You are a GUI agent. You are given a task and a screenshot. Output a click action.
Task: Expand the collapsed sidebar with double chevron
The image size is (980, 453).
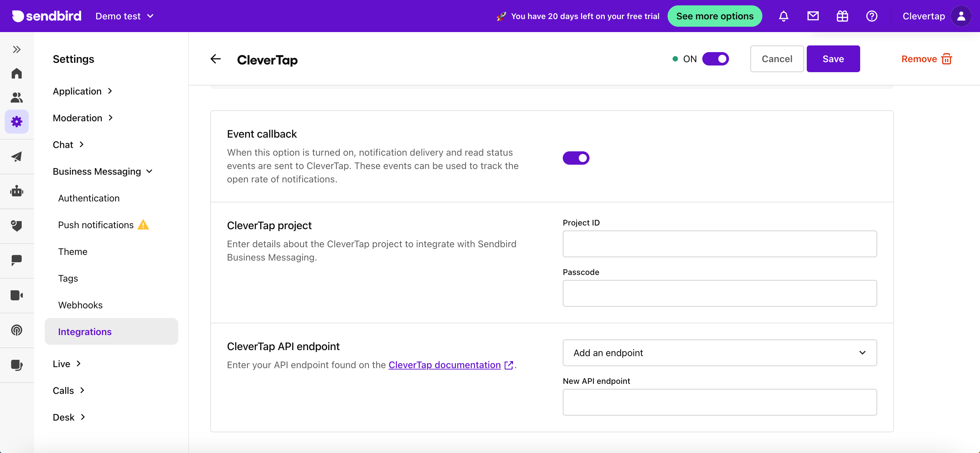(x=16, y=49)
